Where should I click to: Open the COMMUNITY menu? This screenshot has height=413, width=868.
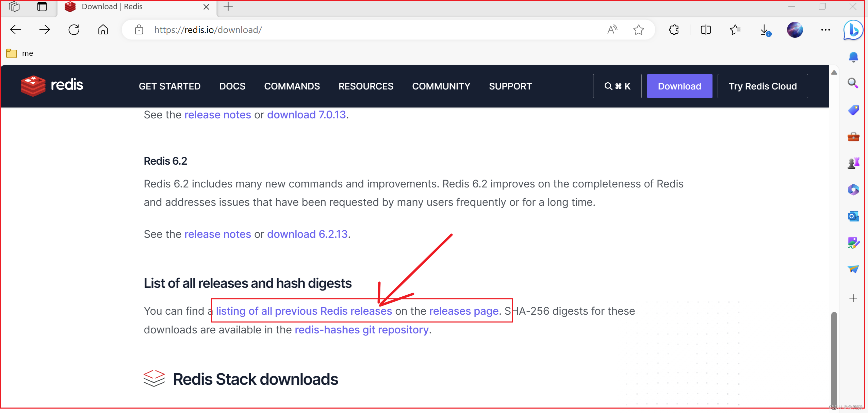pyautogui.click(x=441, y=86)
